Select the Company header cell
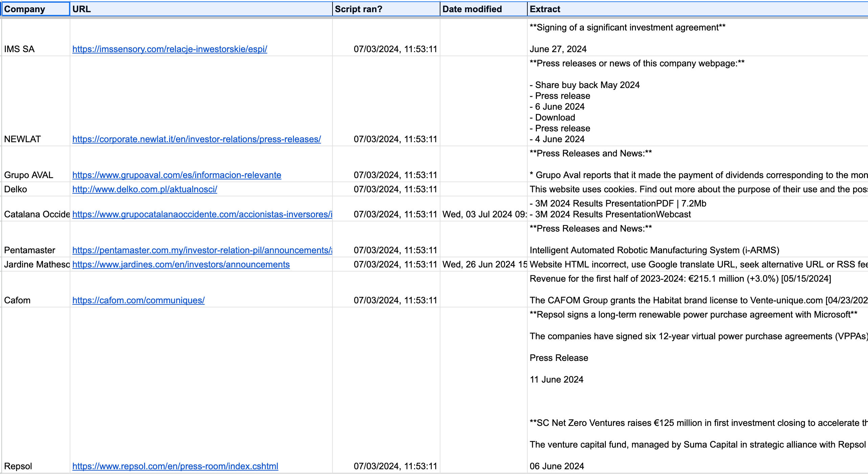868x474 pixels. [36, 9]
